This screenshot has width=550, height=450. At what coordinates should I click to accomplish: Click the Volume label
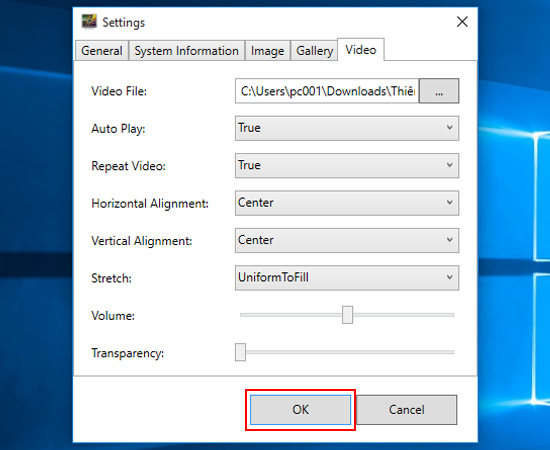(x=113, y=316)
